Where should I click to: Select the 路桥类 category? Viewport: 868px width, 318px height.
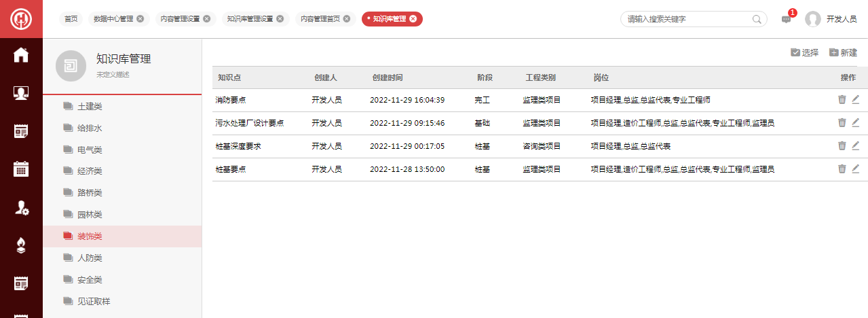[x=122, y=193]
